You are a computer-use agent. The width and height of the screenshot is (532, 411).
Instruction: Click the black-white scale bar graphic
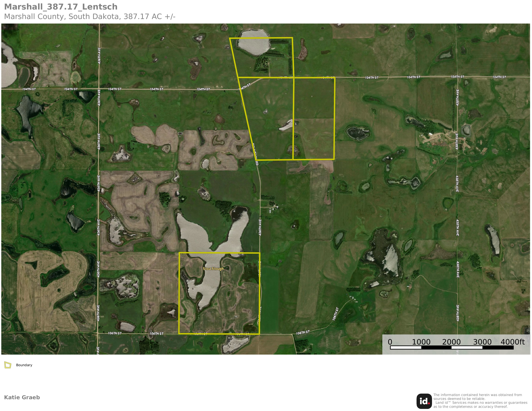pos(452,347)
